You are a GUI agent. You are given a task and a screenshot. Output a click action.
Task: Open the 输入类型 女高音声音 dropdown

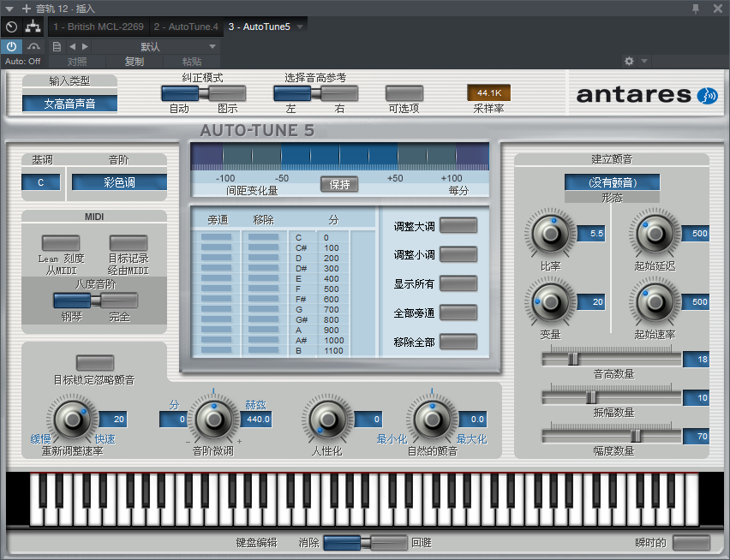(x=69, y=104)
